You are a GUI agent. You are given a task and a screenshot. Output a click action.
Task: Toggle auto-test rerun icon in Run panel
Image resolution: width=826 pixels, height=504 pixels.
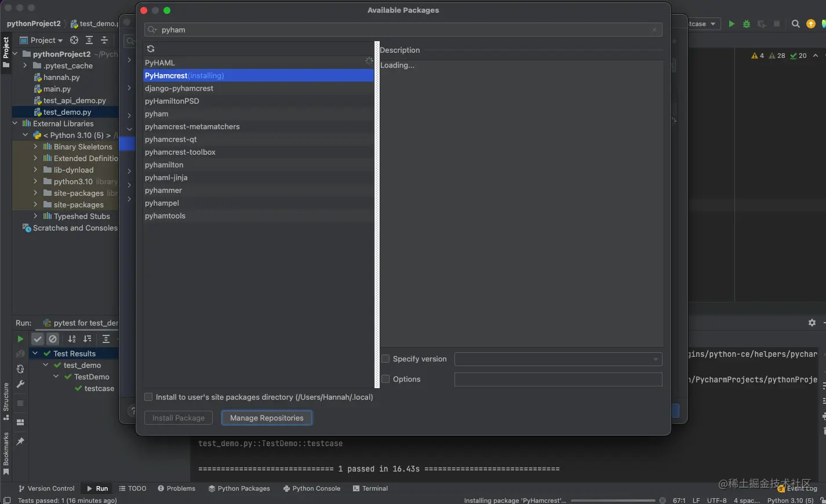[20, 369]
